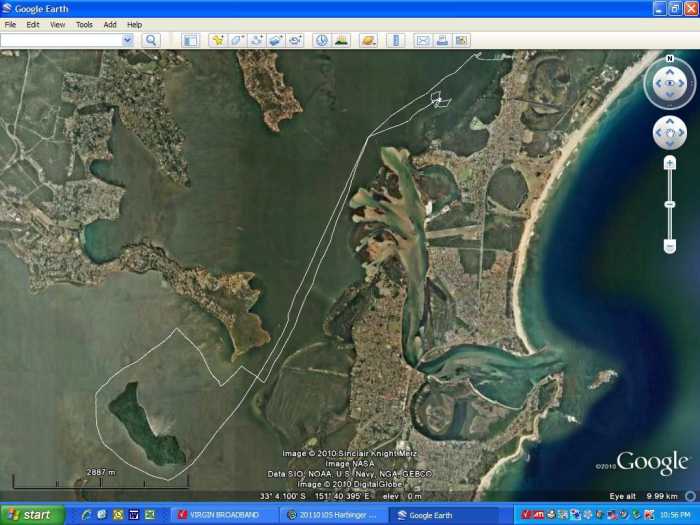Click the search magnifier button
The image size is (700, 525).
point(151,40)
